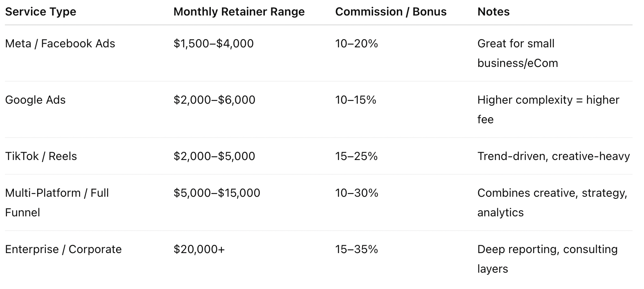The height and width of the screenshot is (289, 644).
Task: Click the 10–15% commission value
Action: click(x=356, y=100)
